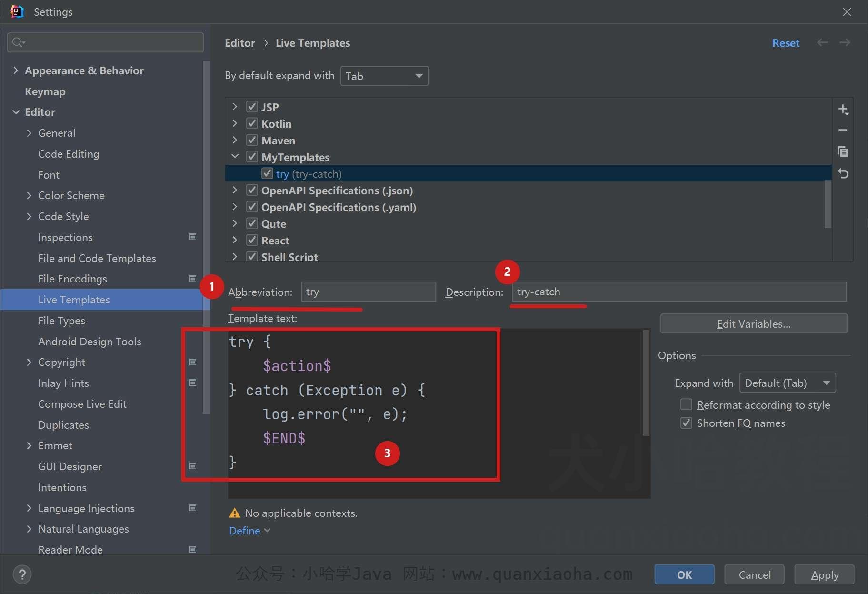Click the Apply button
The image size is (868, 594).
coord(824,574)
